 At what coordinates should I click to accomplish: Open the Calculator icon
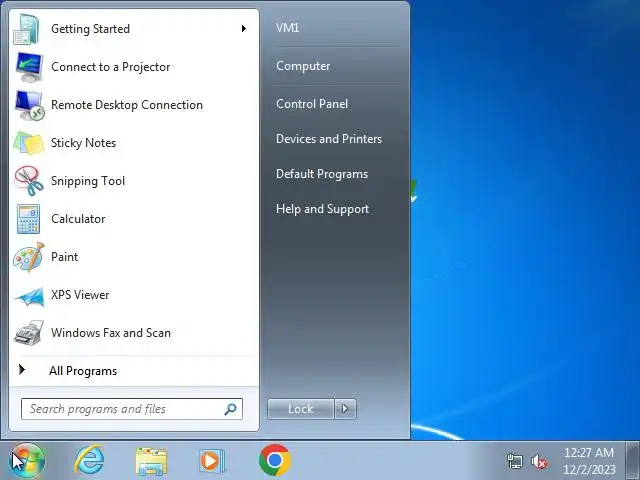[29, 219]
